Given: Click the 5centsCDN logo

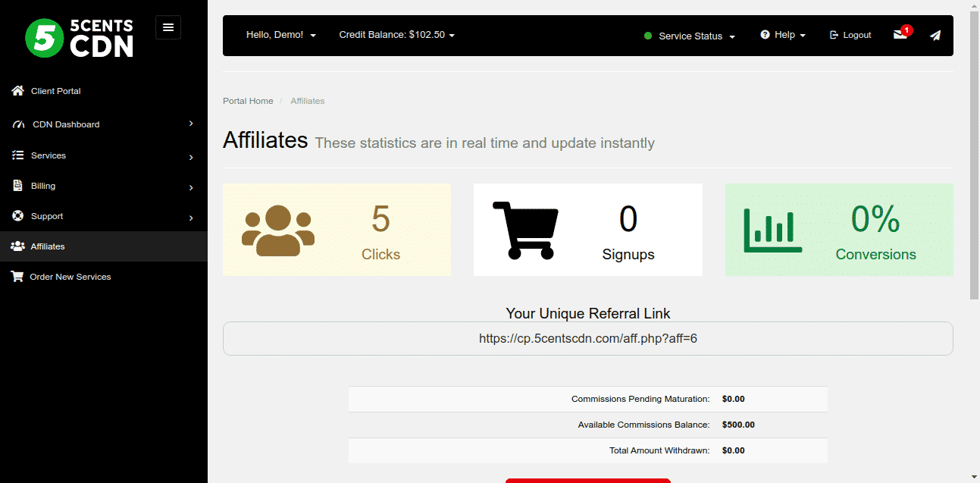Looking at the screenshot, I should point(79,37).
